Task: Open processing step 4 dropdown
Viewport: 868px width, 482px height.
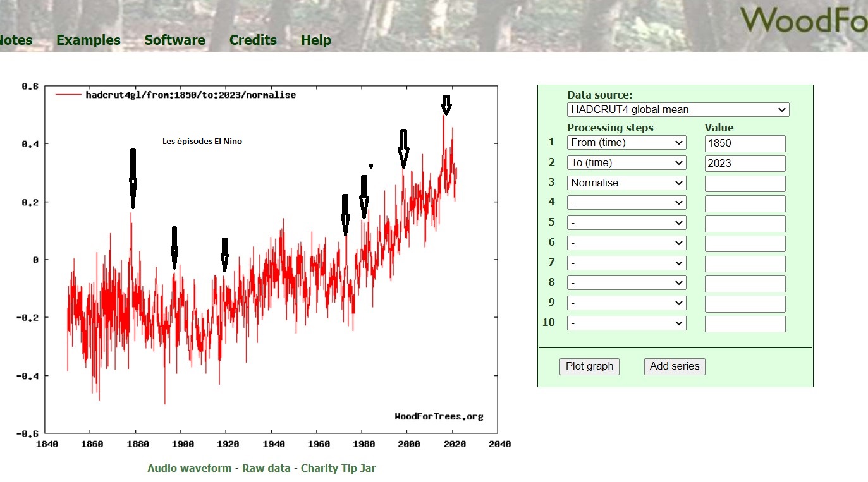Action: click(x=626, y=203)
